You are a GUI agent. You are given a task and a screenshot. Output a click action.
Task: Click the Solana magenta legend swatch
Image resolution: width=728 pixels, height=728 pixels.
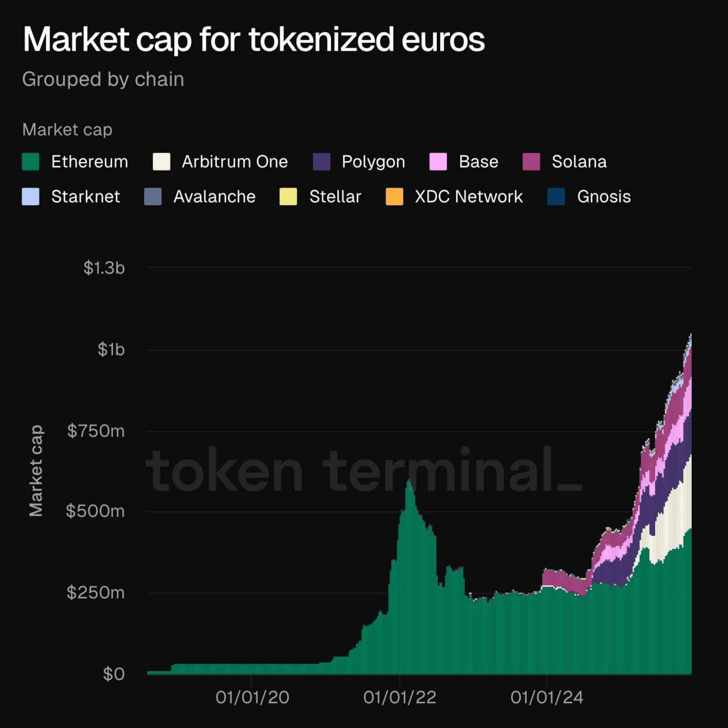(531, 162)
